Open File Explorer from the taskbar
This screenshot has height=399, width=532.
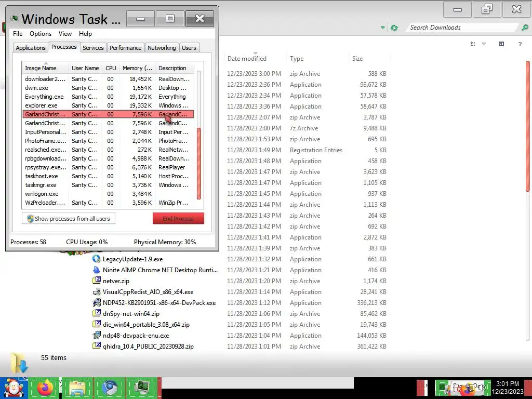pos(77,388)
